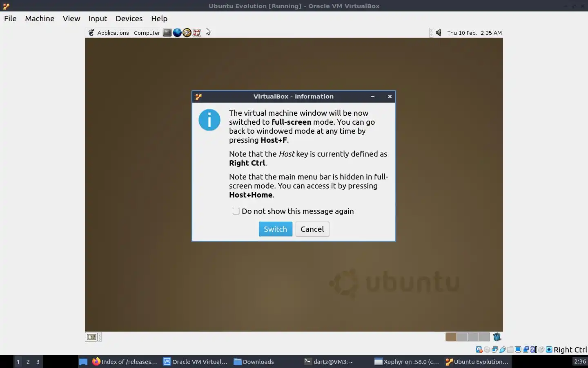Click the guest clock Thu 10 Feb

pyautogui.click(x=474, y=33)
